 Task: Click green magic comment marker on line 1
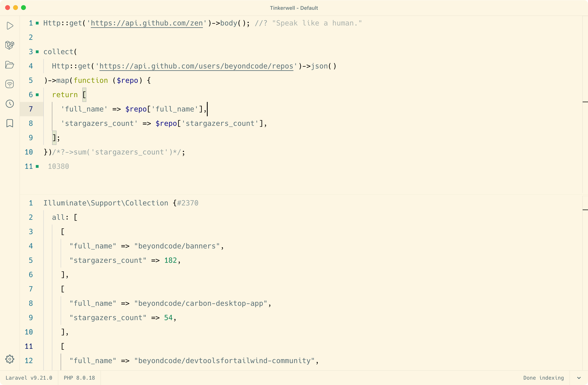click(x=37, y=23)
